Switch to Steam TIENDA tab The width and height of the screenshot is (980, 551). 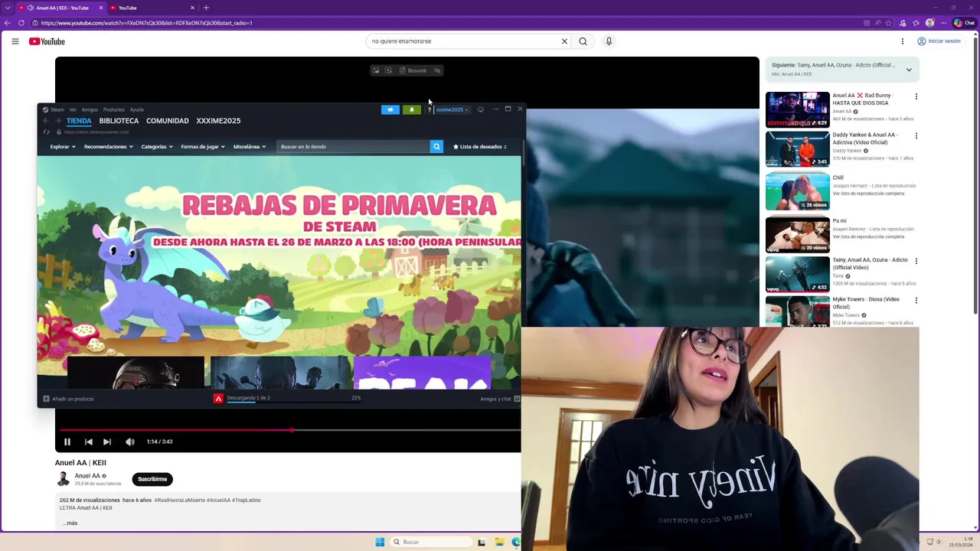[x=79, y=121]
